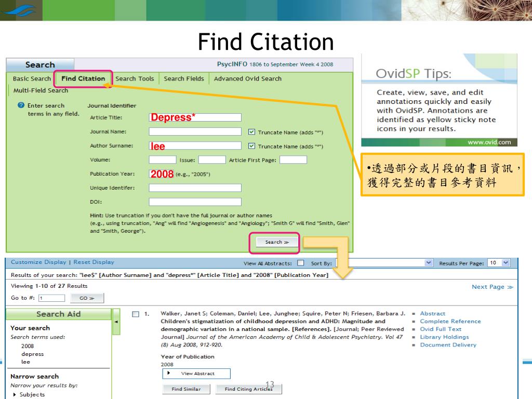Open the Abstract link for result 1
532x399 pixels.
click(433, 313)
